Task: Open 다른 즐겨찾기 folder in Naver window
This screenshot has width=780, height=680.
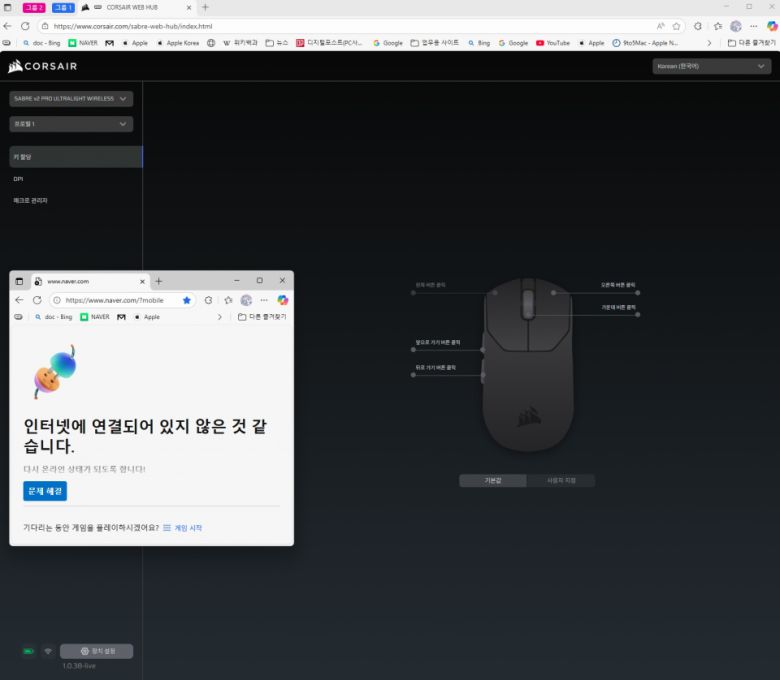Action: pos(262,317)
